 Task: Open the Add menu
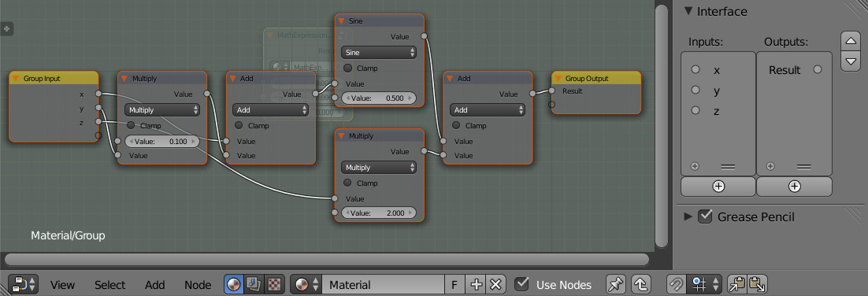click(155, 285)
